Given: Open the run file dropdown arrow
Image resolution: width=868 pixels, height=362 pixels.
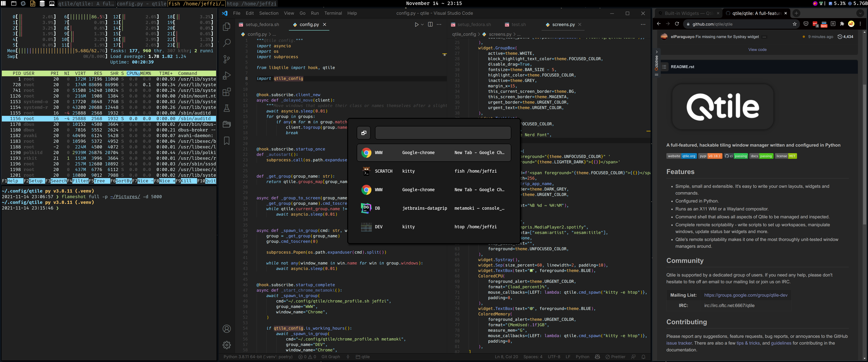Looking at the screenshot, I should click(x=422, y=25).
